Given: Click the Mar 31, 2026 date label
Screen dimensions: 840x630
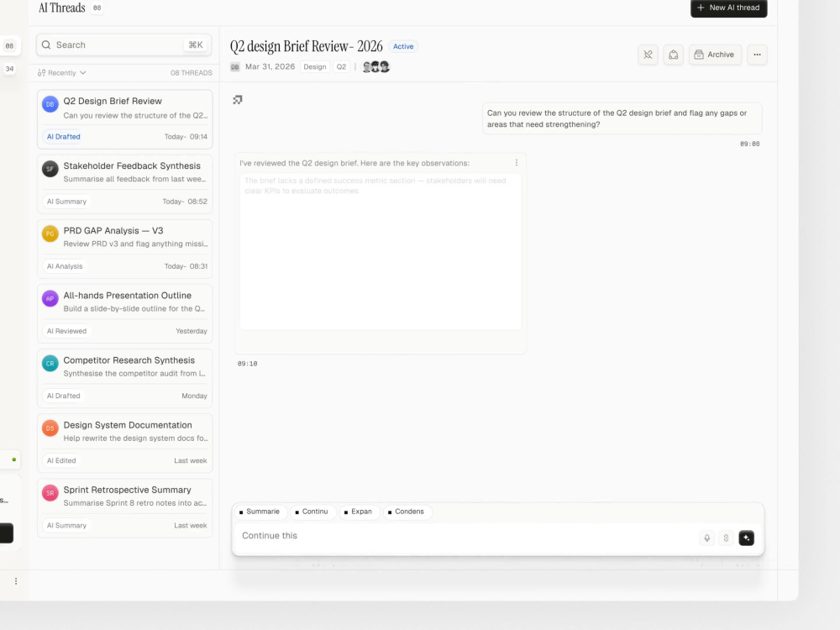Looking at the screenshot, I should tap(270, 67).
